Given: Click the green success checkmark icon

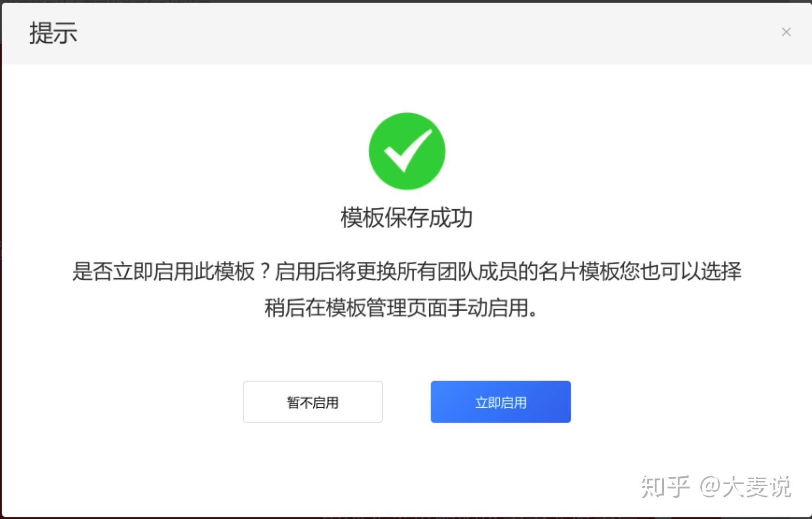Looking at the screenshot, I should click(x=407, y=151).
